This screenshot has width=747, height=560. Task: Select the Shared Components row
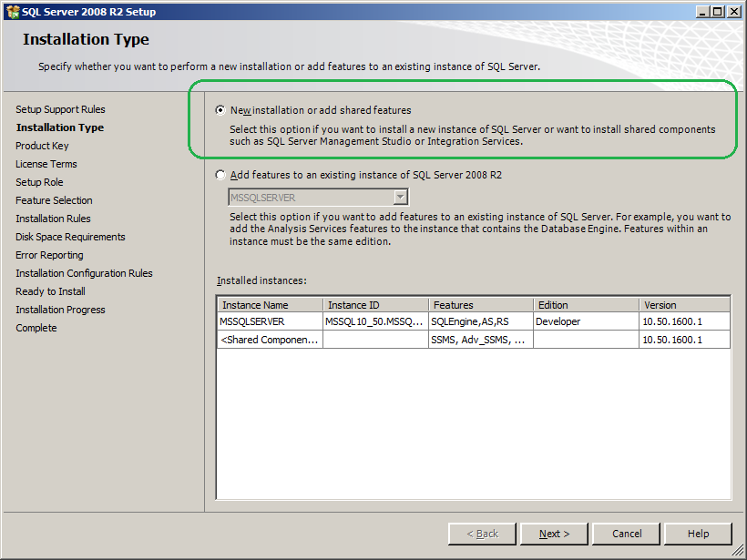[x=474, y=340]
